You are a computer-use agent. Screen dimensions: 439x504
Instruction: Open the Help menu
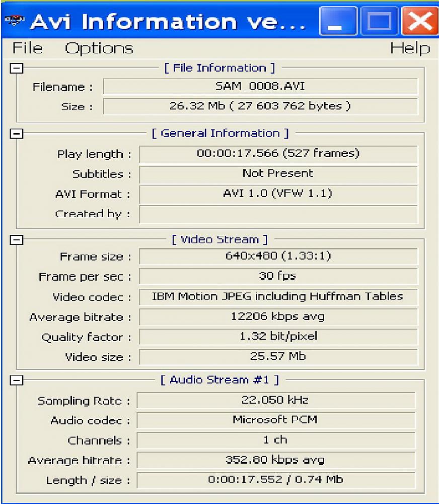[410, 48]
